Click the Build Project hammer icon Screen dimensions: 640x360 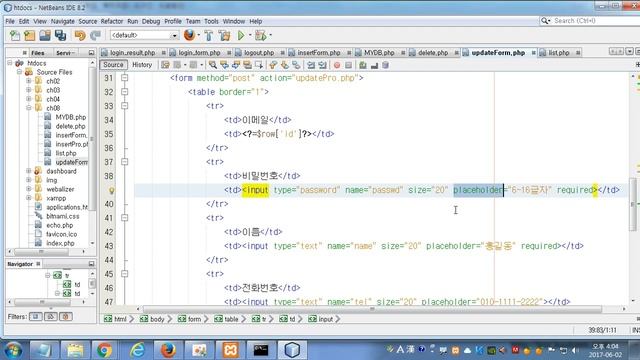coord(209,36)
